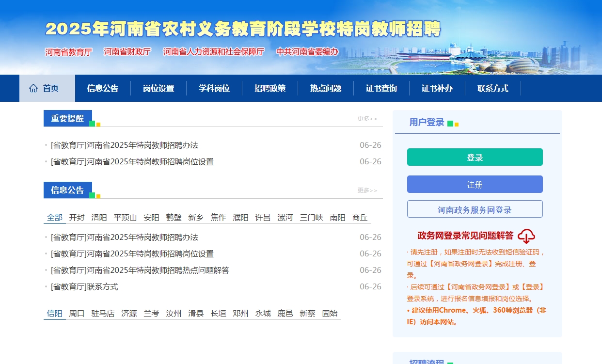
Task: Open the 招聘政策 page
Action: pyautogui.click(x=269, y=88)
